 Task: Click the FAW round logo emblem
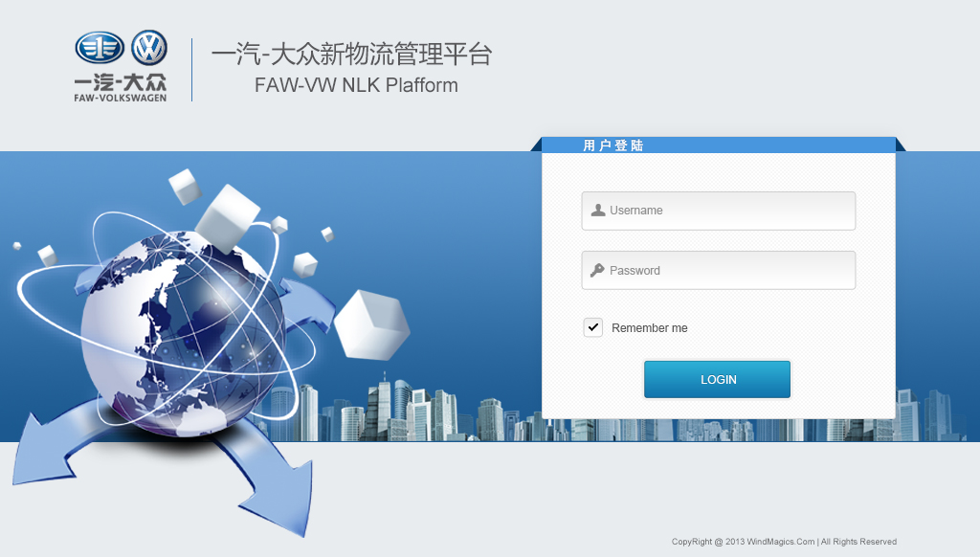[x=100, y=48]
